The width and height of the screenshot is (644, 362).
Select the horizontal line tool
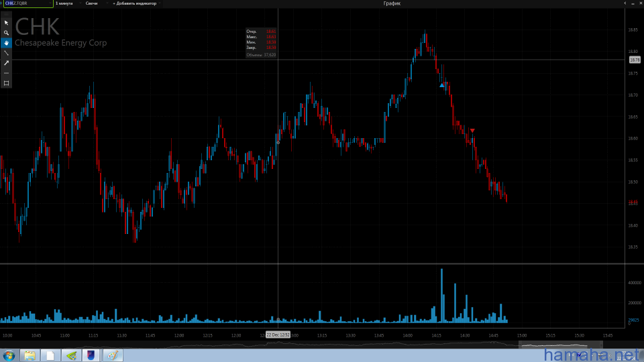point(6,73)
